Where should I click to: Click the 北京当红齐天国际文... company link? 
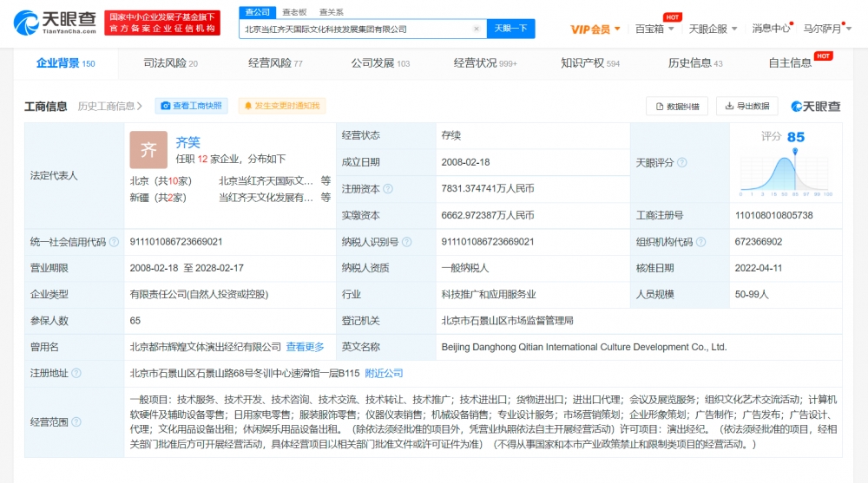click(x=266, y=181)
